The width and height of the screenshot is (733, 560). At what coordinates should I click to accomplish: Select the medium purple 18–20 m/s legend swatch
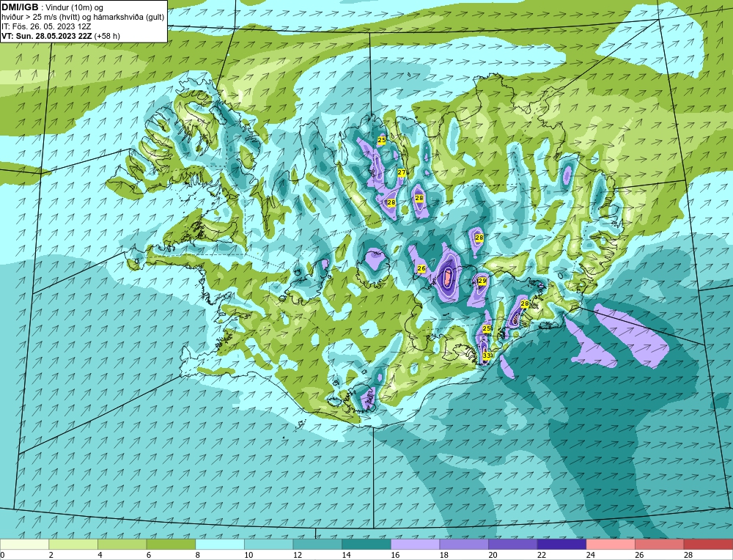click(x=464, y=545)
